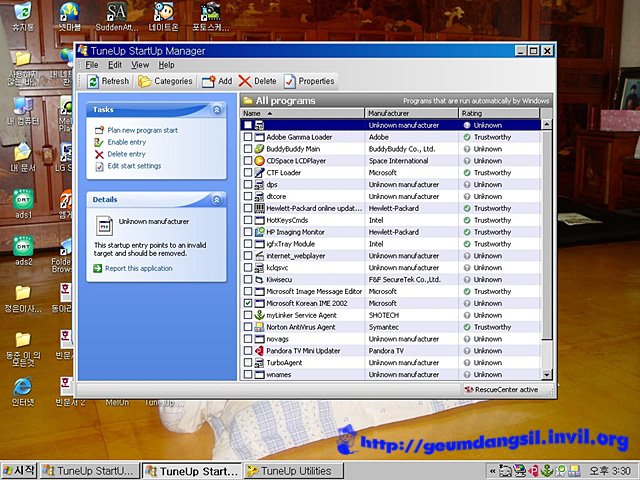This screenshot has width=640, height=480.
Task: Click the Enable entry task link
Action: pyautogui.click(x=127, y=142)
